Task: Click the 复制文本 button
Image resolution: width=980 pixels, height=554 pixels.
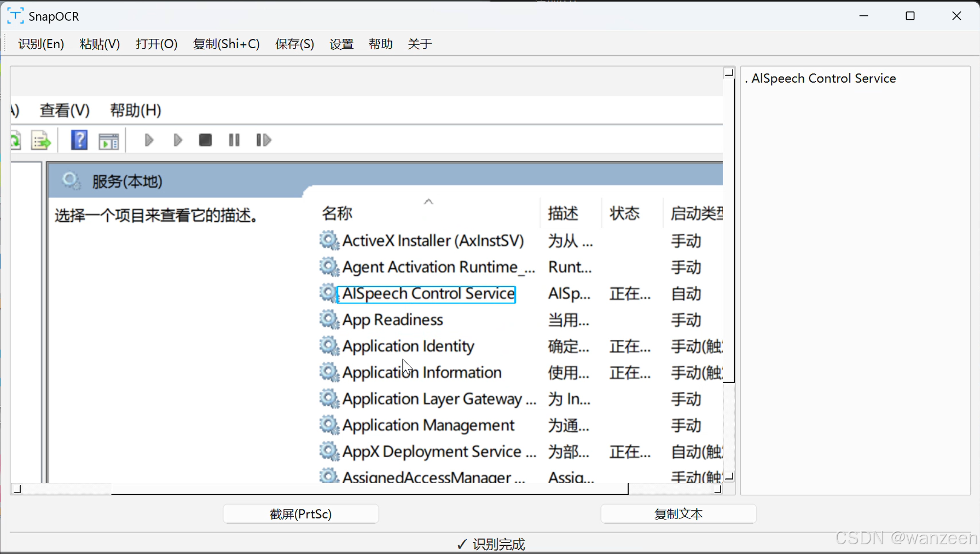Action: 679,514
